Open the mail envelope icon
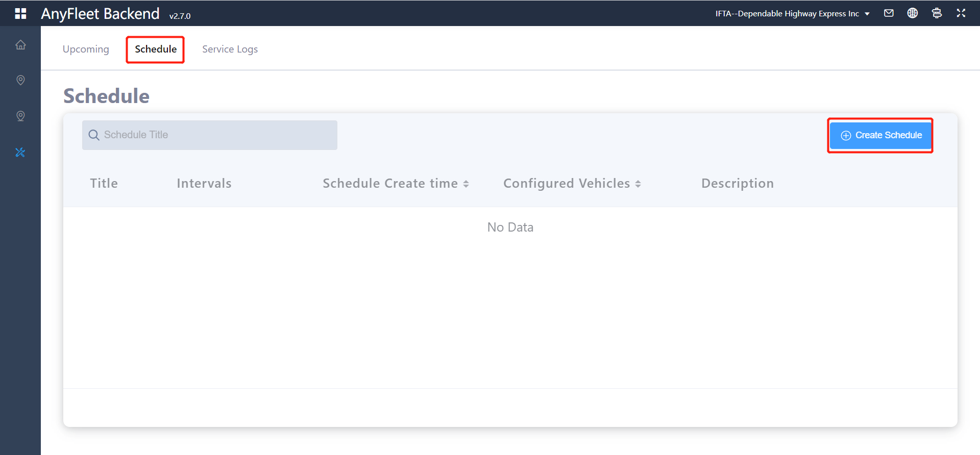The width and height of the screenshot is (980, 455). [x=889, y=13]
